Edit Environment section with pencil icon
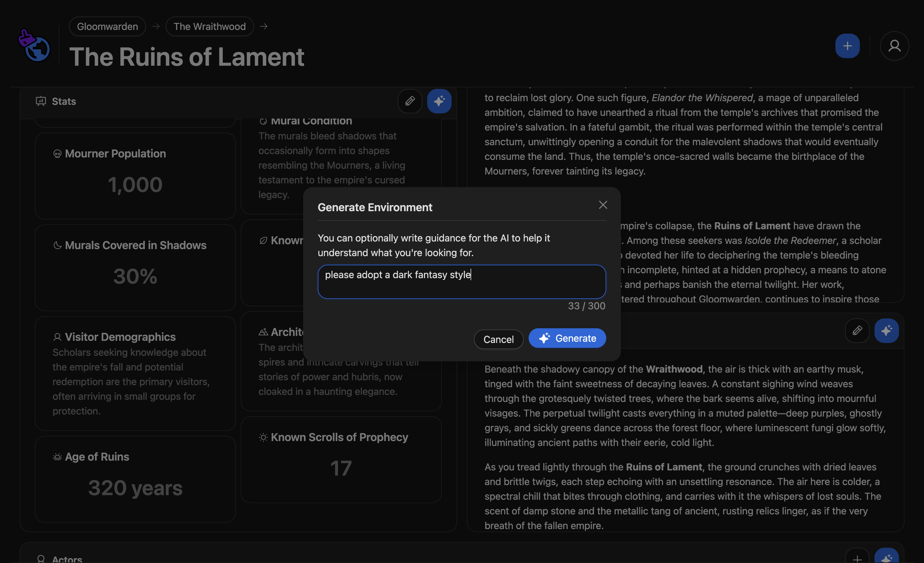This screenshot has height=563, width=924. click(x=857, y=330)
